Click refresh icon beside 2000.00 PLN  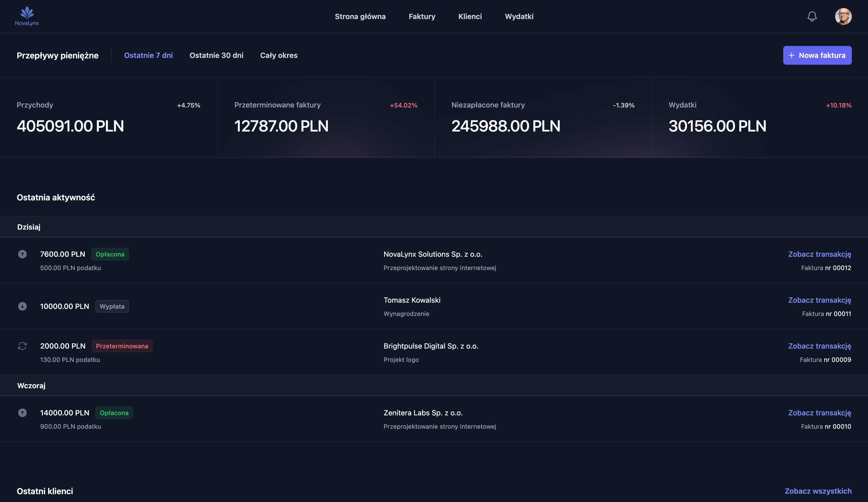point(22,346)
